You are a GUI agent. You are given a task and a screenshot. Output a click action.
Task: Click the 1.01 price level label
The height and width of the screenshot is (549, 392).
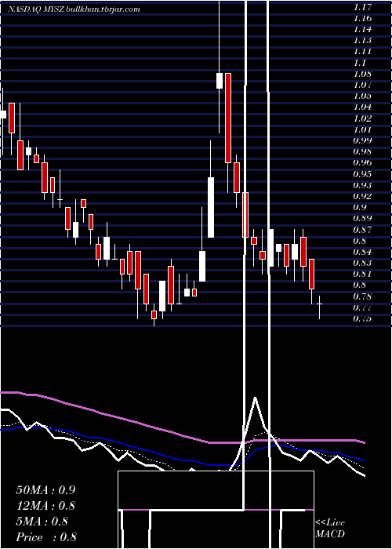(362, 129)
